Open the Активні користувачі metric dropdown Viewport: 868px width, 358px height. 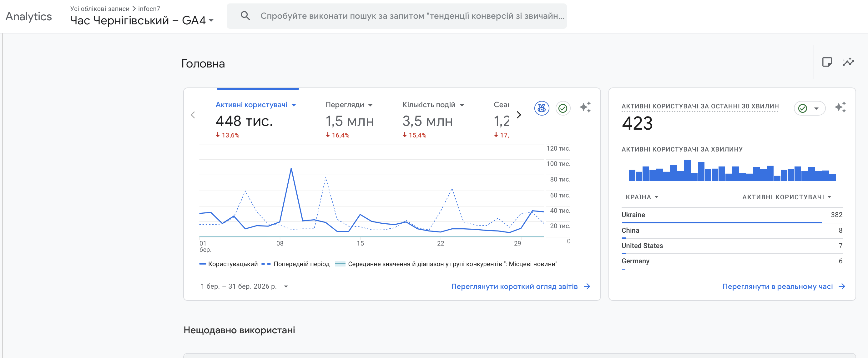coord(294,105)
